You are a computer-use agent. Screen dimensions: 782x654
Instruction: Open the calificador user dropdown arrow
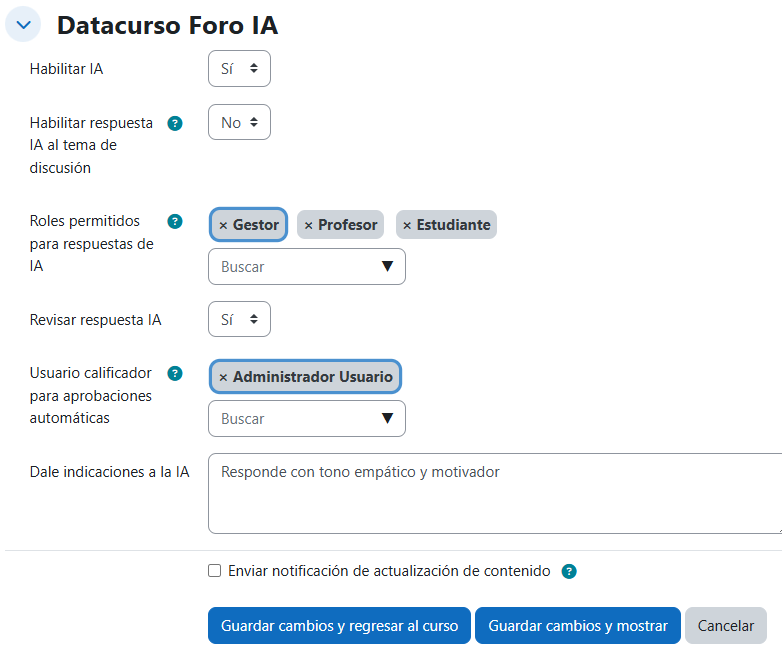tap(388, 418)
